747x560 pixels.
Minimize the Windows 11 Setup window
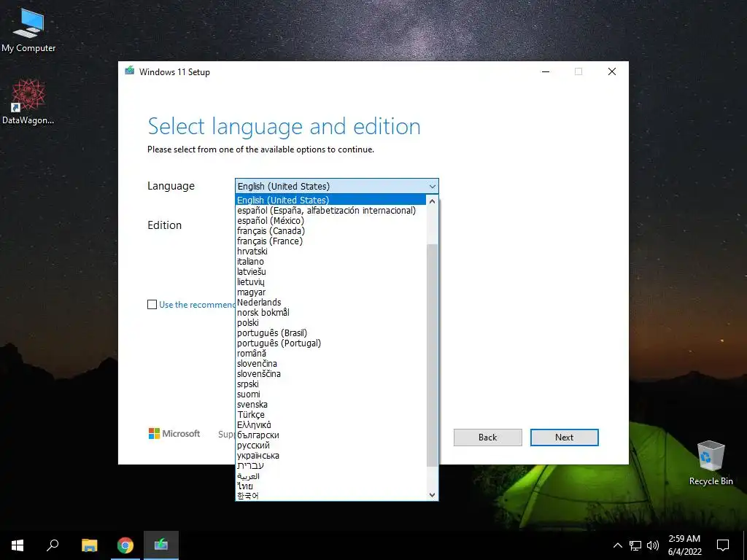tap(546, 71)
